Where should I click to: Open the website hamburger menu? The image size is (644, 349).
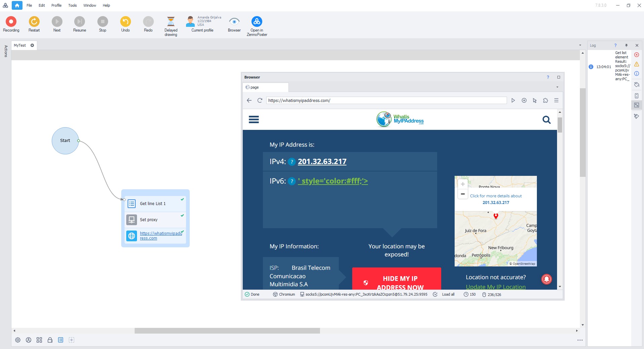pyautogui.click(x=254, y=119)
